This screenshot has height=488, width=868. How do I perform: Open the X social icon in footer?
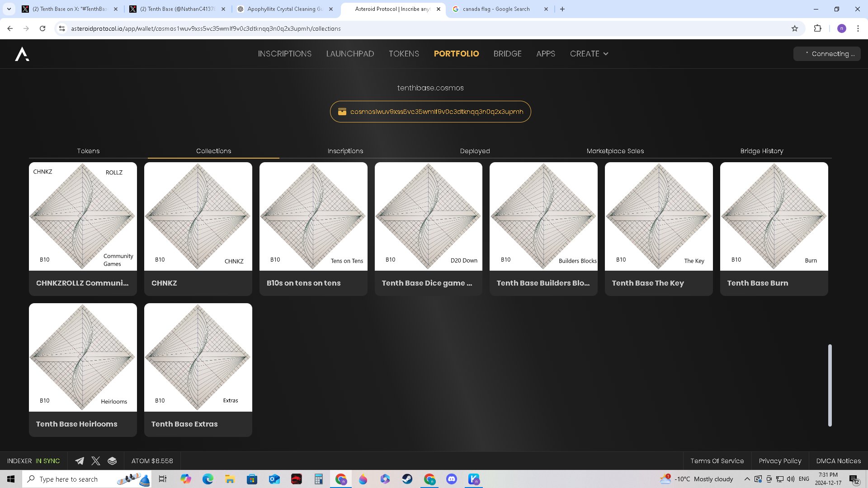96,461
